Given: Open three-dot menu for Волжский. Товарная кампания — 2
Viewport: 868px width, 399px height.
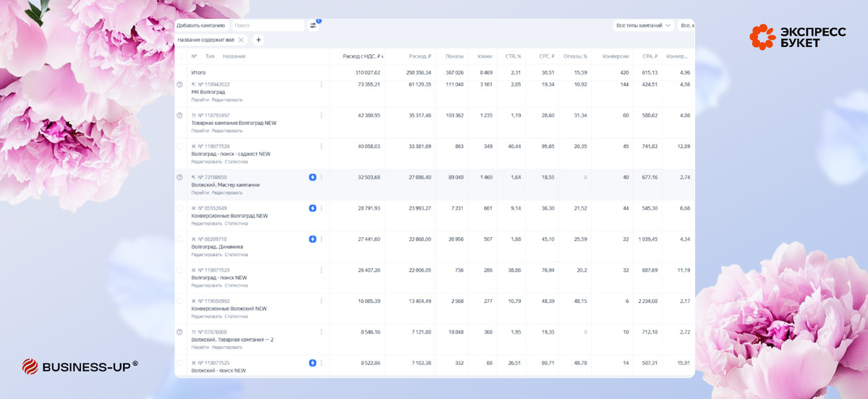Looking at the screenshot, I should (x=321, y=332).
